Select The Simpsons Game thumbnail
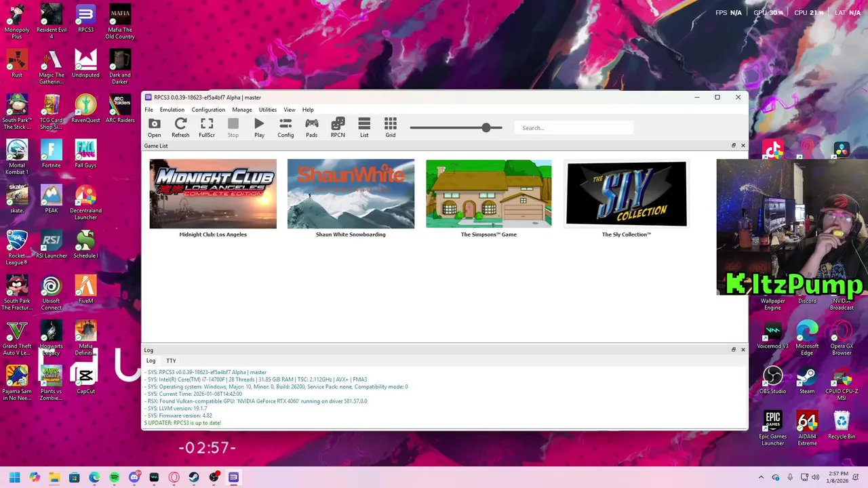This screenshot has width=868, height=488. pos(489,194)
